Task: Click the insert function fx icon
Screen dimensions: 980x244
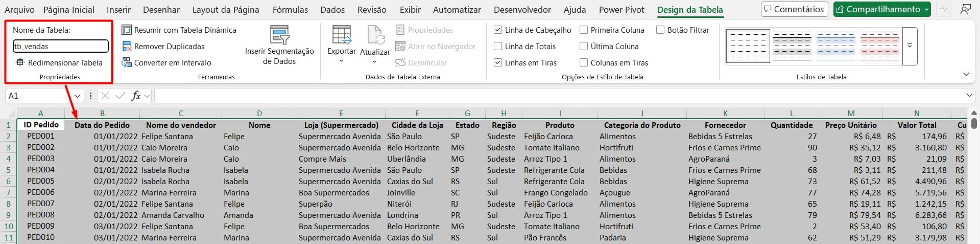Action: coord(136,96)
